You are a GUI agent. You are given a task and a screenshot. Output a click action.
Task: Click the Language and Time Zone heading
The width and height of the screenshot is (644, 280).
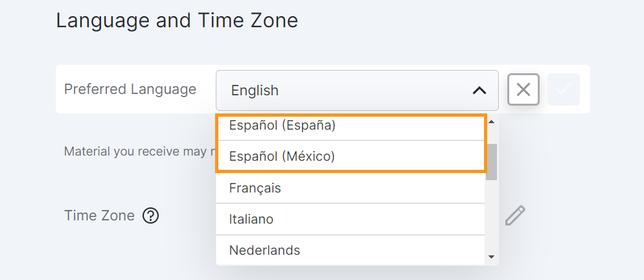tap(177, 21)
